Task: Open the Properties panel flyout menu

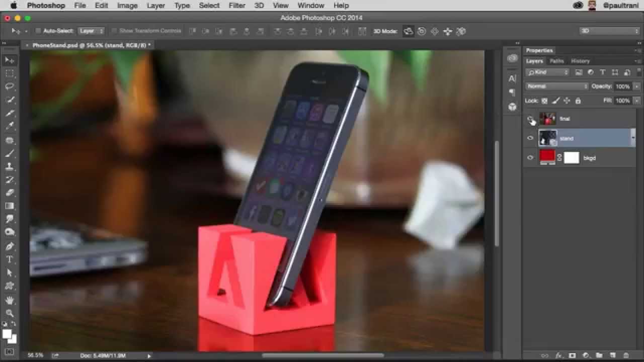Action: tap(637, 50)
